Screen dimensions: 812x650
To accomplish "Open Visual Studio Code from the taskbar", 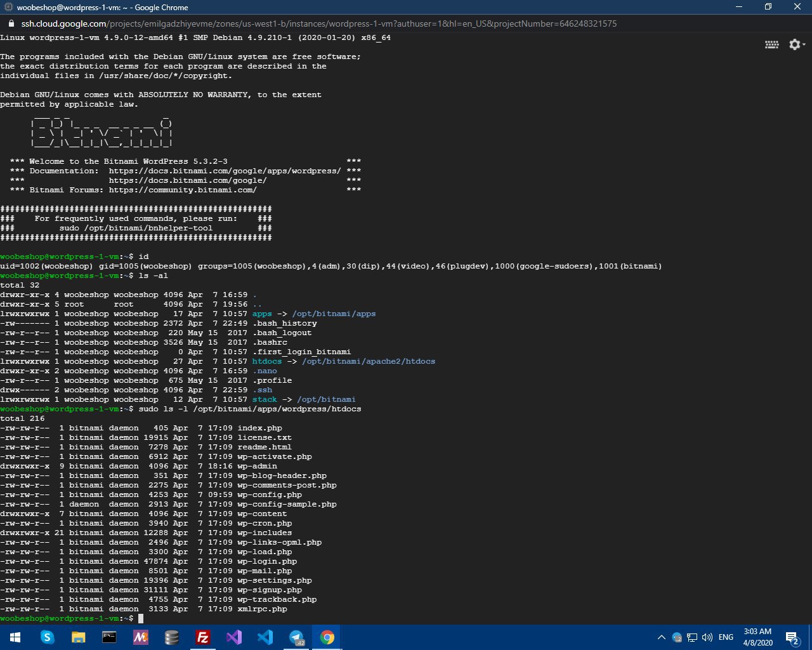I will (x=265, y=637).
